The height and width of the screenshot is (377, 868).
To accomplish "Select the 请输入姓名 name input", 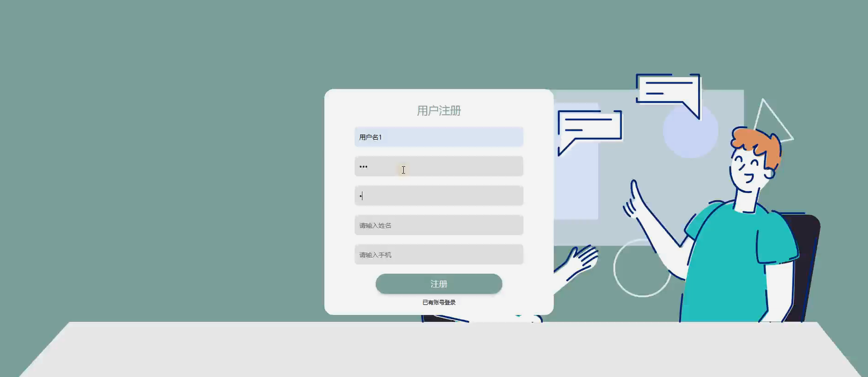I will [439, 225].
